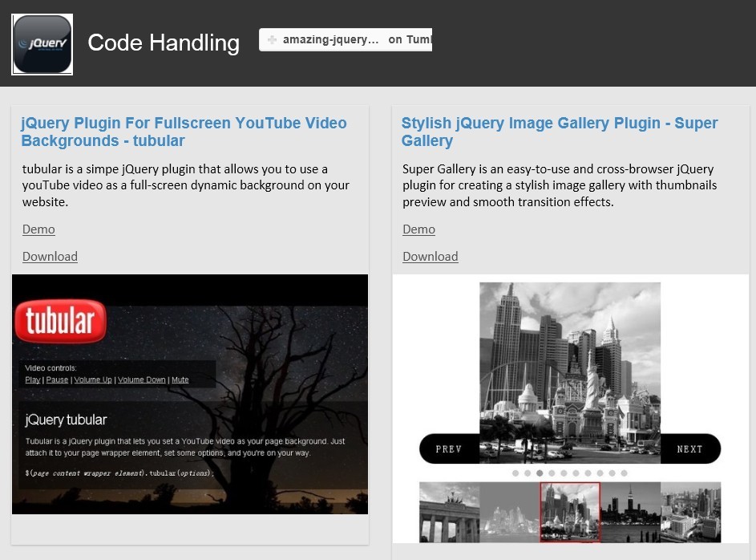This screenshot has width=756, height=560.
Task: Click Mute in tubular video controls
Action: 180,379
